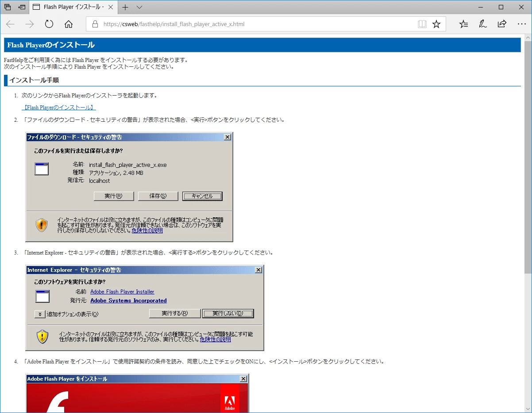Click 危険性の説明 link in download warning image

coord(147,231)
